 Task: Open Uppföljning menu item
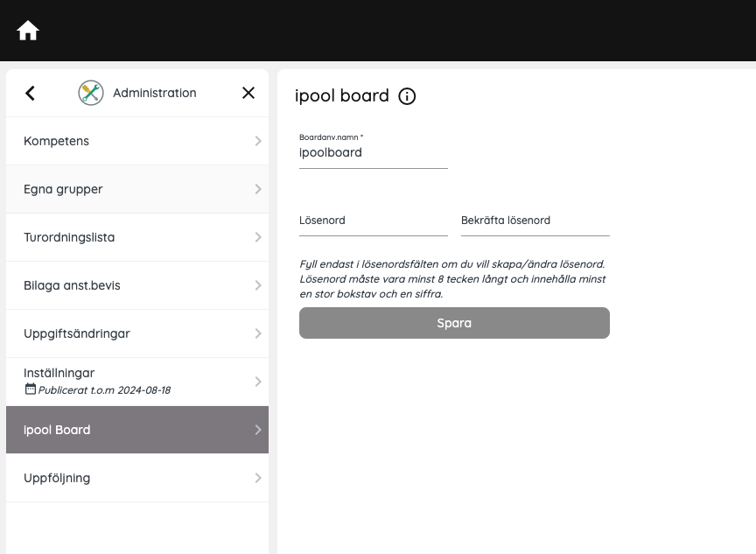coord(137,478)
